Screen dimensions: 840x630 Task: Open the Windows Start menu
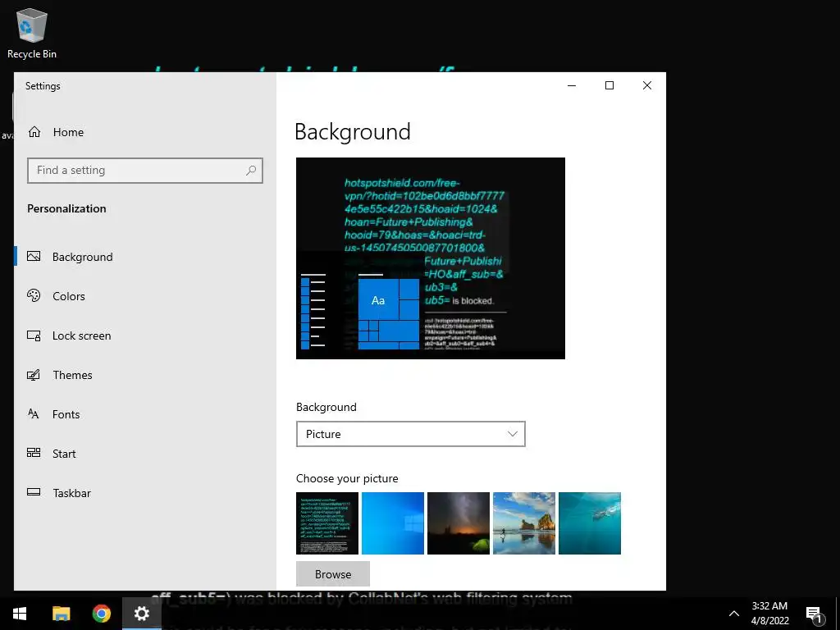pos(20,614)
